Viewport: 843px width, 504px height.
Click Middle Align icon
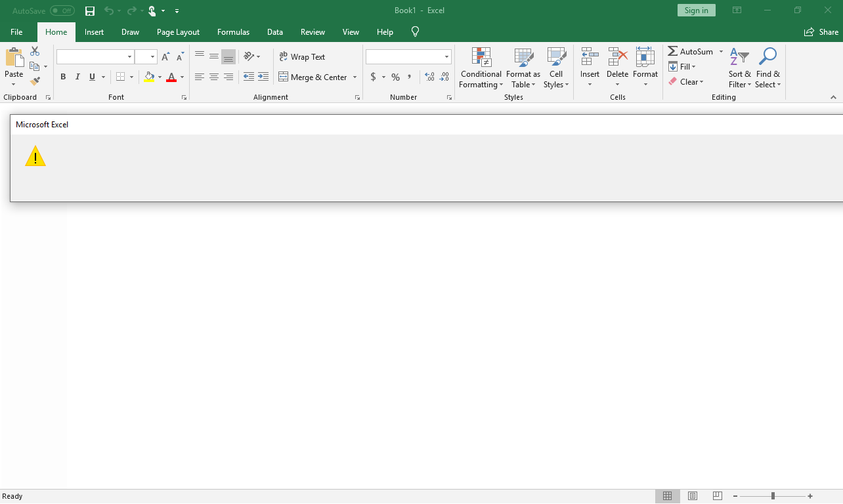click(x=214, y=56)
